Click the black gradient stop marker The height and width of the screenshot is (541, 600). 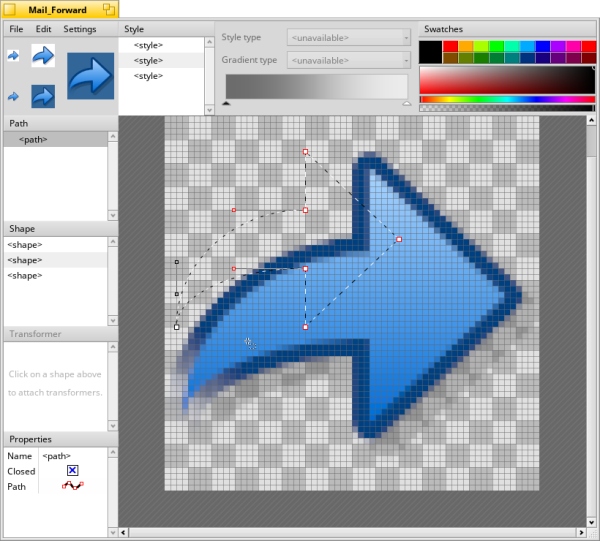tap(225, 103)
